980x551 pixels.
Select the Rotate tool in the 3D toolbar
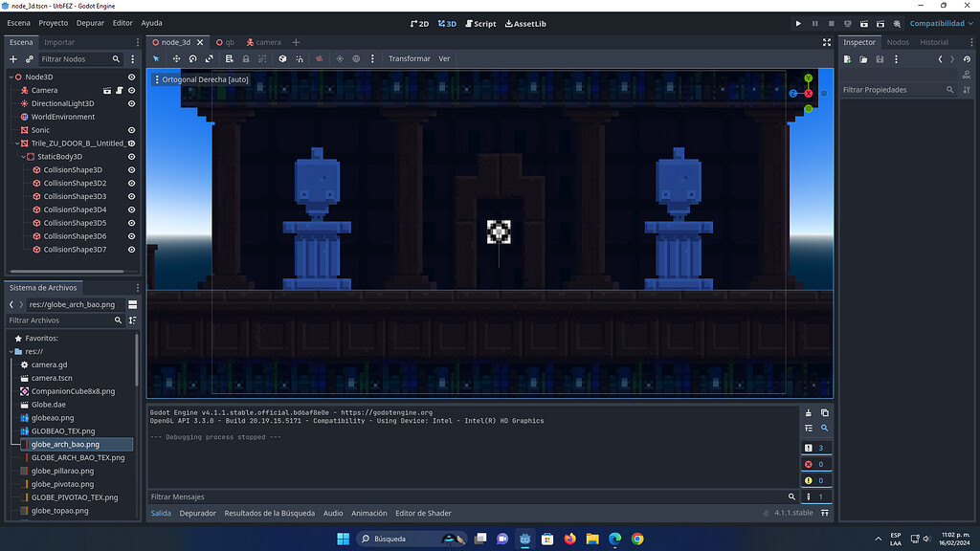(193, 58)
